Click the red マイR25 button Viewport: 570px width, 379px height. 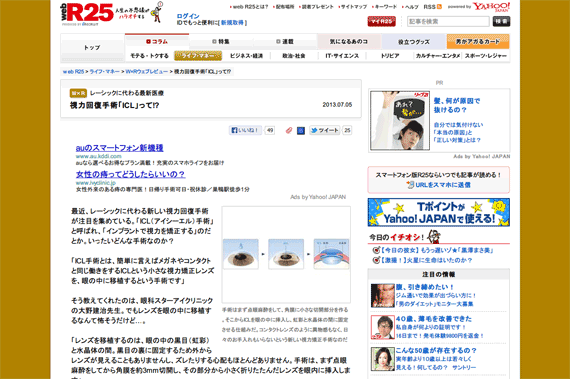pos(381,21)
